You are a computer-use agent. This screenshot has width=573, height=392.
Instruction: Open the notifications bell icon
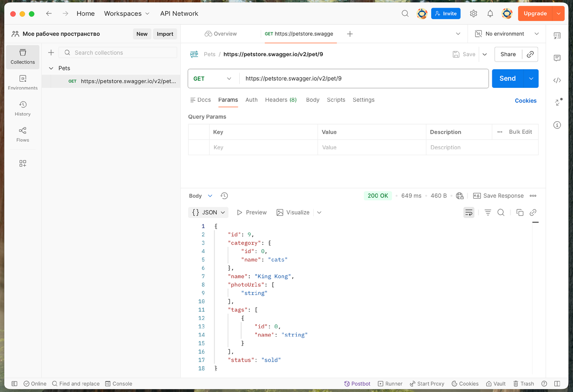click(x=490, y=13)
